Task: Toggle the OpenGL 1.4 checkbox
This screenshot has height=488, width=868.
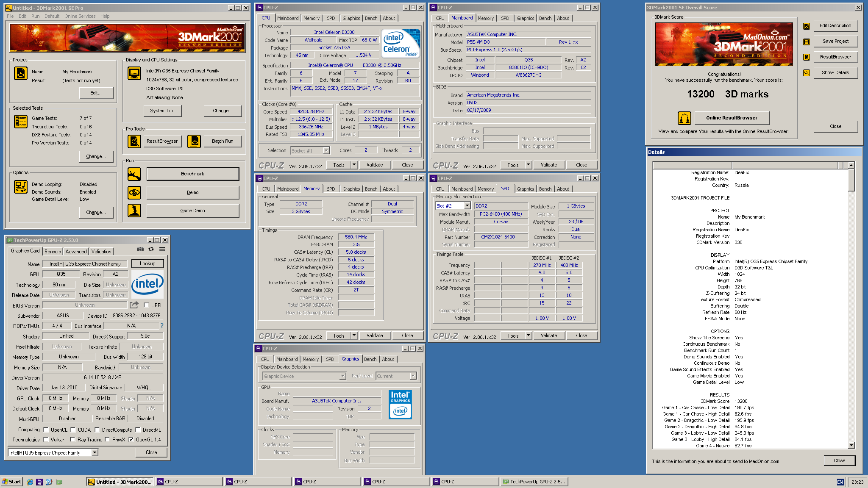Action: point(131,439)
